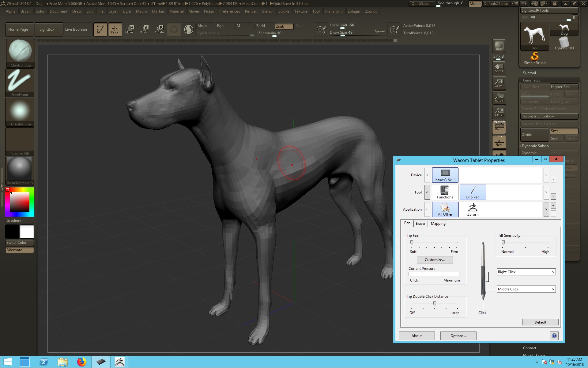Select Grip Pen tool in Wacom dialog
Screen dimensions: 588x368
click(473, 192)
